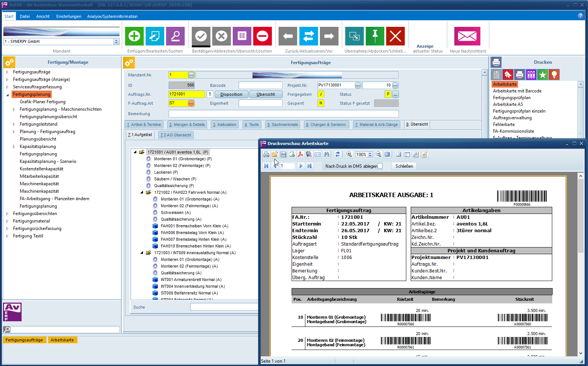Open the Einstellungen menu
Image resolution: width=588 pixels, height=366 pixels.
pos(69,16)
